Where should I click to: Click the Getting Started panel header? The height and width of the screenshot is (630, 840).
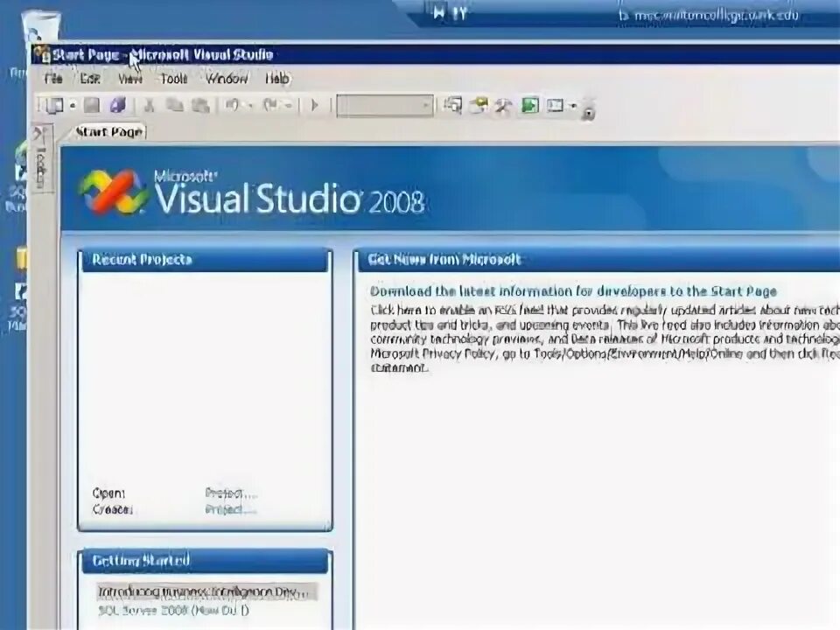[x=204, y=561]
